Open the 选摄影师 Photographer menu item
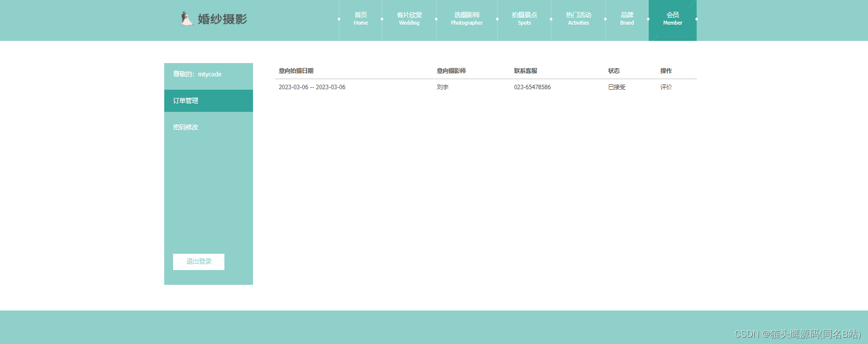The width and height of the screenshot is (868, 344). click(467, 19)
